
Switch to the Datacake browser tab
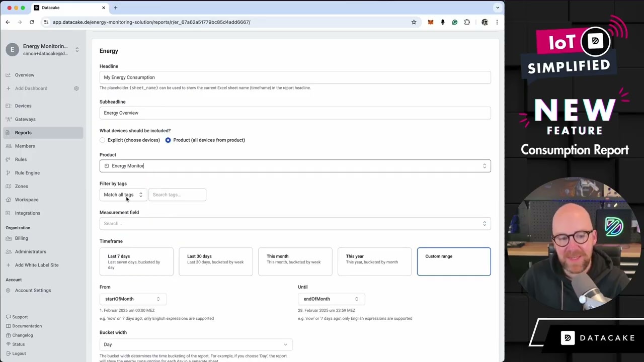pyautogui.click(x=69, y=8)
